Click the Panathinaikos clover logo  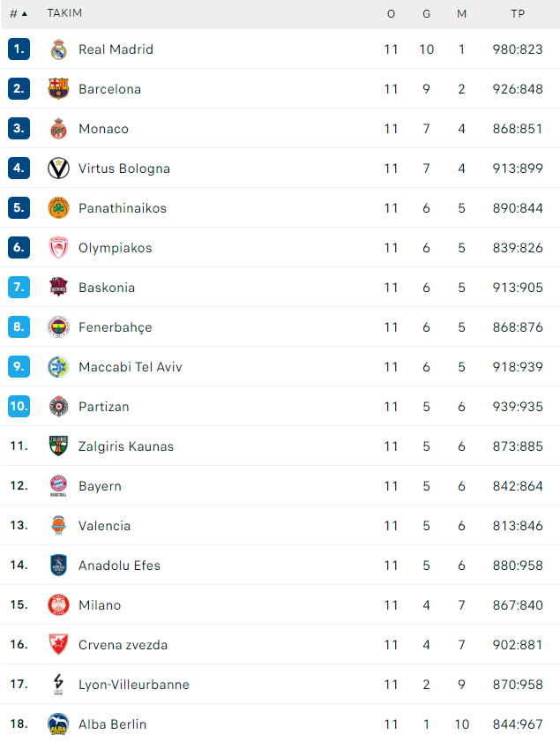click(58, 208)
